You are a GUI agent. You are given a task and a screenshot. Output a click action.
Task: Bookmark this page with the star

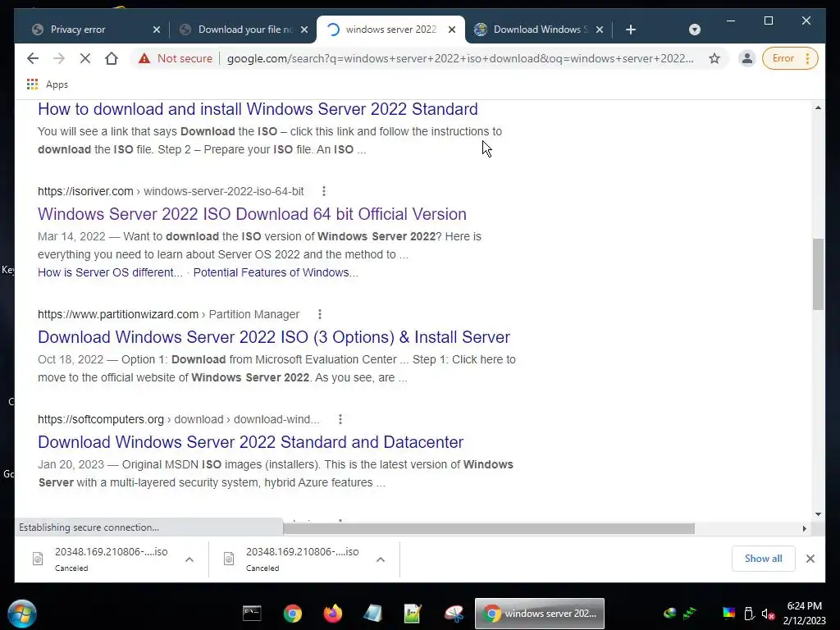(714, 58)
